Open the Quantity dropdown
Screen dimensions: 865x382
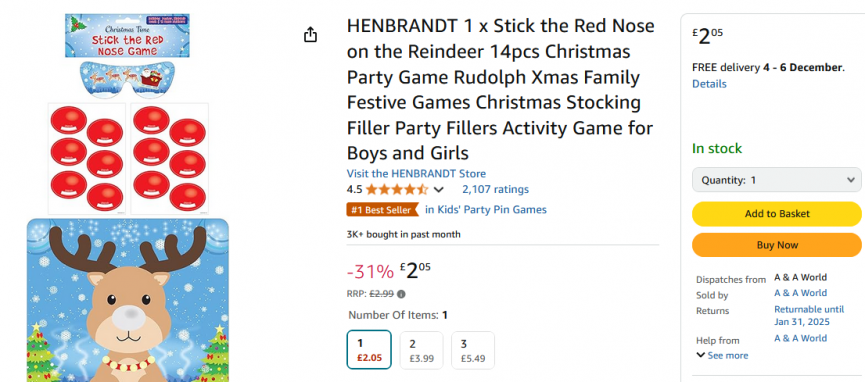pyautogui.click(x=776, y=180)
